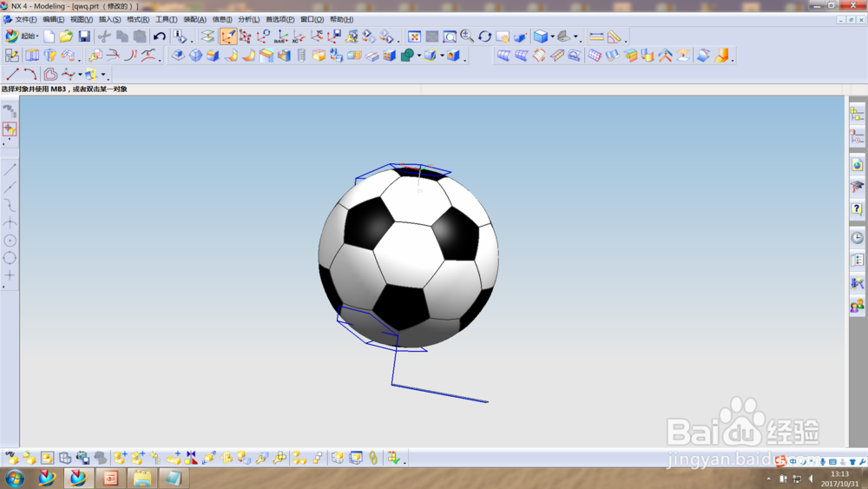Click the undo arrow icon
This screenshot has width=868, height=489.
pyautogui.click(x=160, y=36)
